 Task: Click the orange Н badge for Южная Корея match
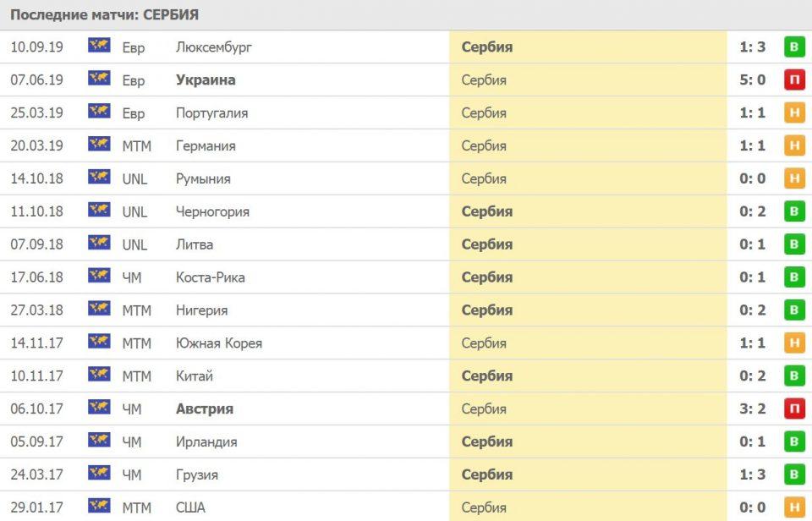pyautogui.click(x=793, y=343)
